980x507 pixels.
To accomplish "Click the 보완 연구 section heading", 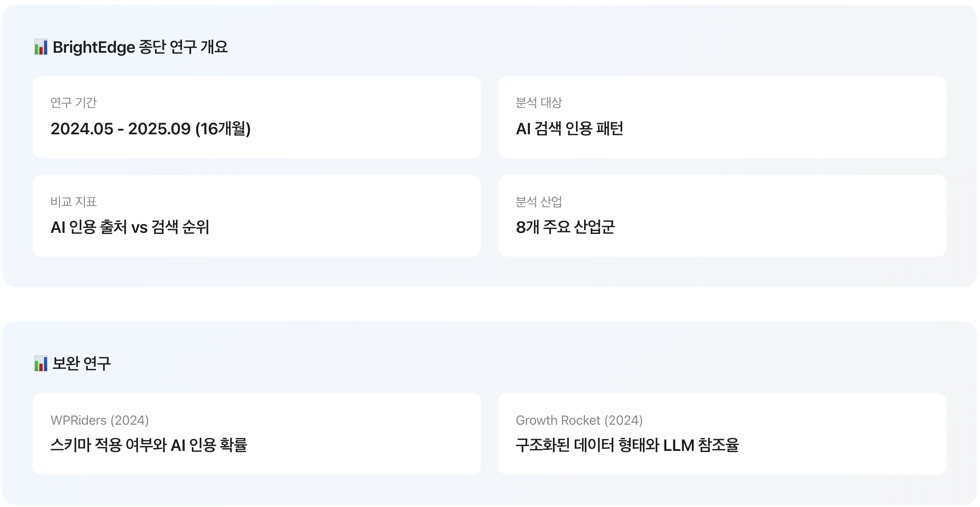I will 82,363.
